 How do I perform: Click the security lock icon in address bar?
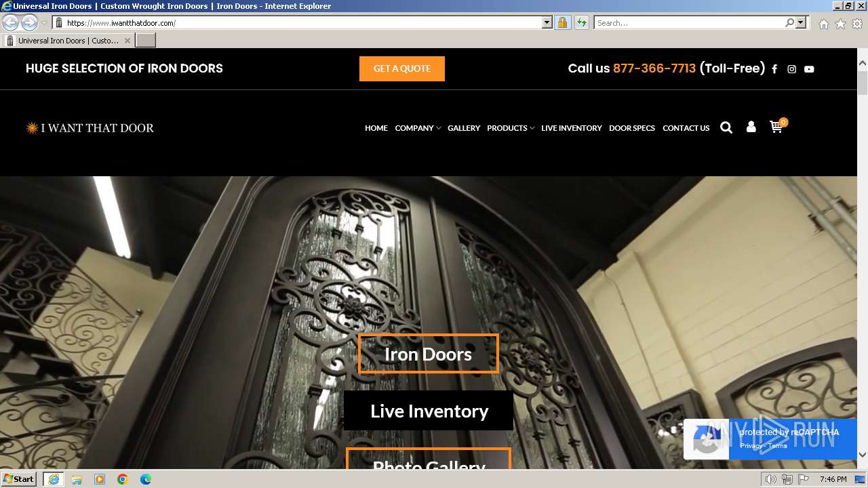pos(562,22)
